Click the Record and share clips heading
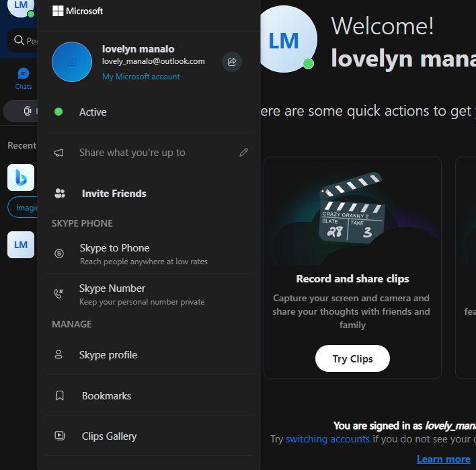 (x=352, y=279)
